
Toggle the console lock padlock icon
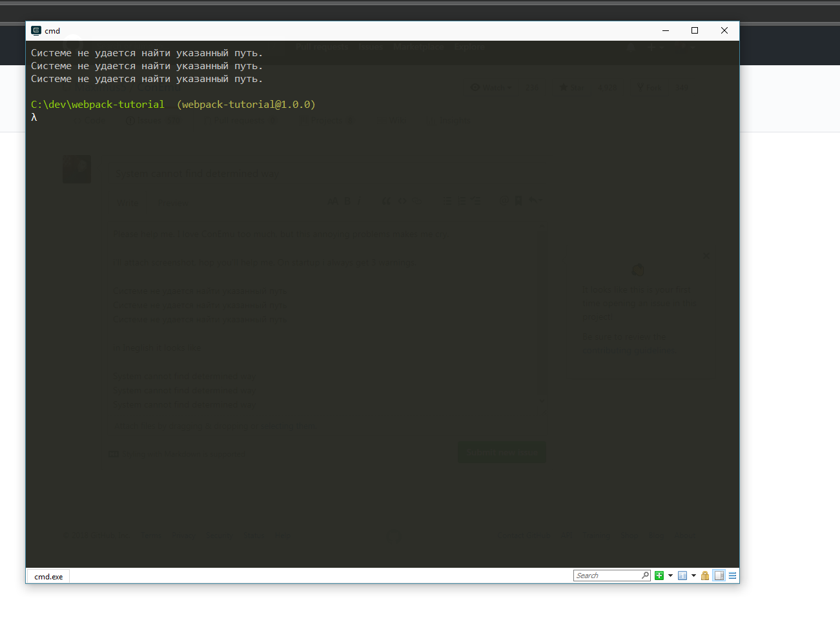pos(704,575)
